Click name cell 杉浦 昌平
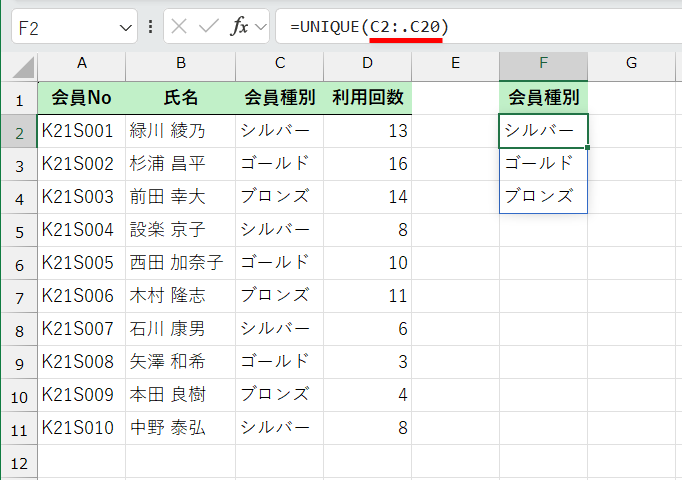682x480 pixels. coord(181,164)
